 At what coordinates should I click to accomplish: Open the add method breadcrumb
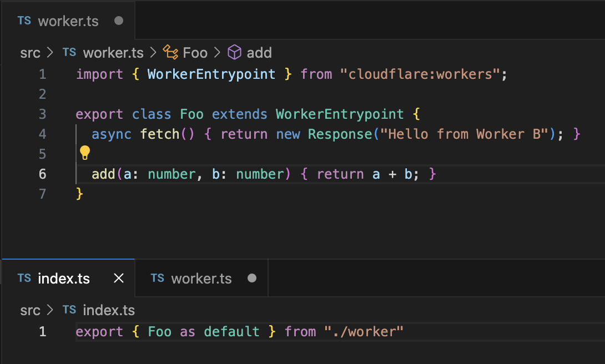point(259,53)
